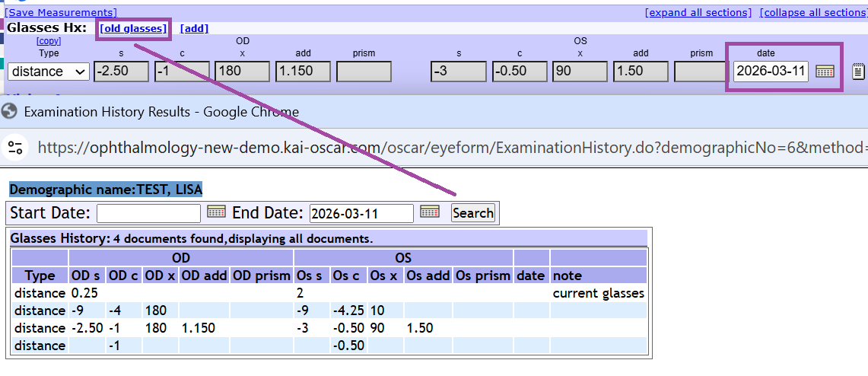The width and height of the screenshot is (868, 376).
Task: Open End Date calendar icon
Action: (x=430, y=212)
